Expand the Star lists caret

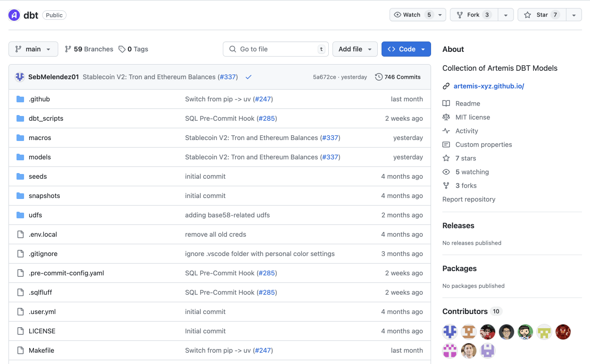pyautogui.click(x=573, y=15)
